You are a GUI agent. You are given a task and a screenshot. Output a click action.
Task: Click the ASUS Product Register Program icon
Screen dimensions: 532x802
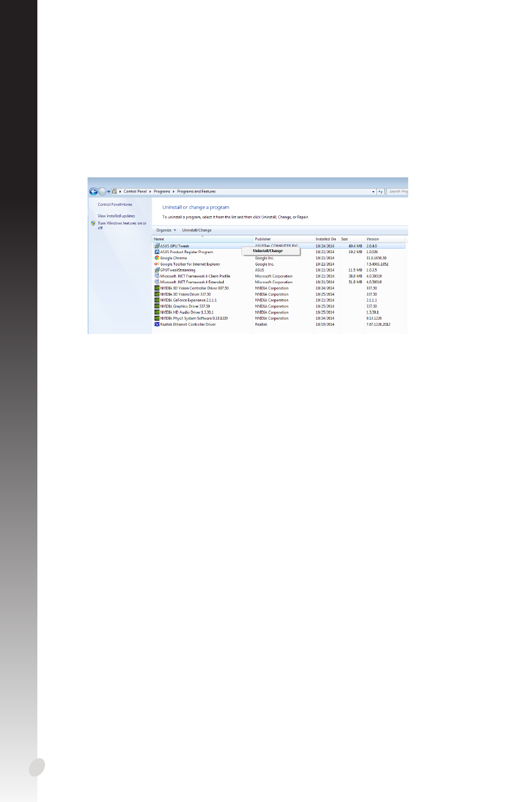[157, 252]
